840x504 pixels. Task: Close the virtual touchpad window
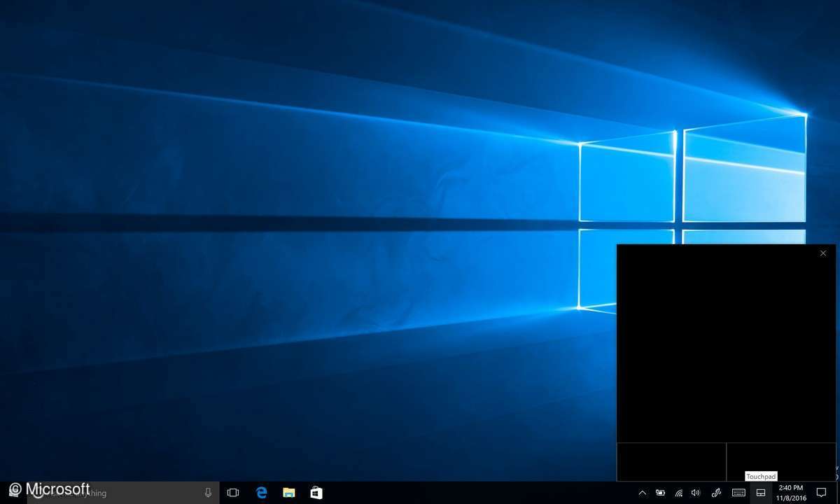point(823,253)
